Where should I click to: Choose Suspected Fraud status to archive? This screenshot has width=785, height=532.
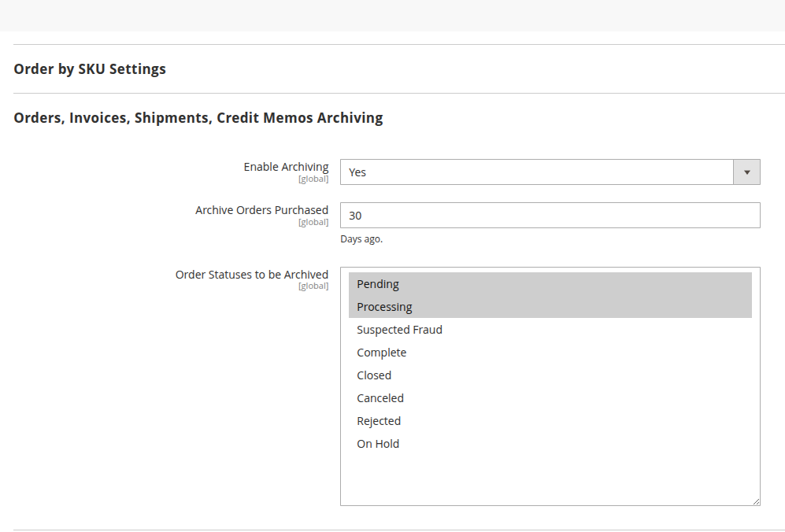pyautogui.click(x=399, y=330)
